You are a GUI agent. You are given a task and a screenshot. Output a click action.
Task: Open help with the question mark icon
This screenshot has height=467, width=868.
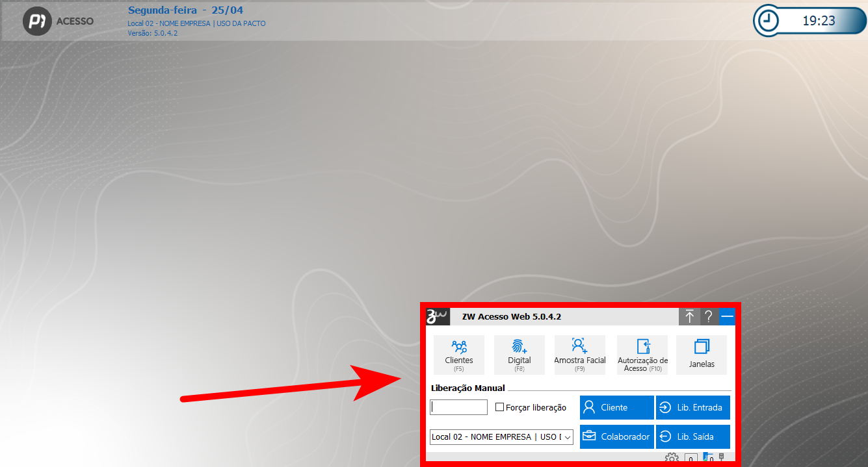(x=709, y=317)
